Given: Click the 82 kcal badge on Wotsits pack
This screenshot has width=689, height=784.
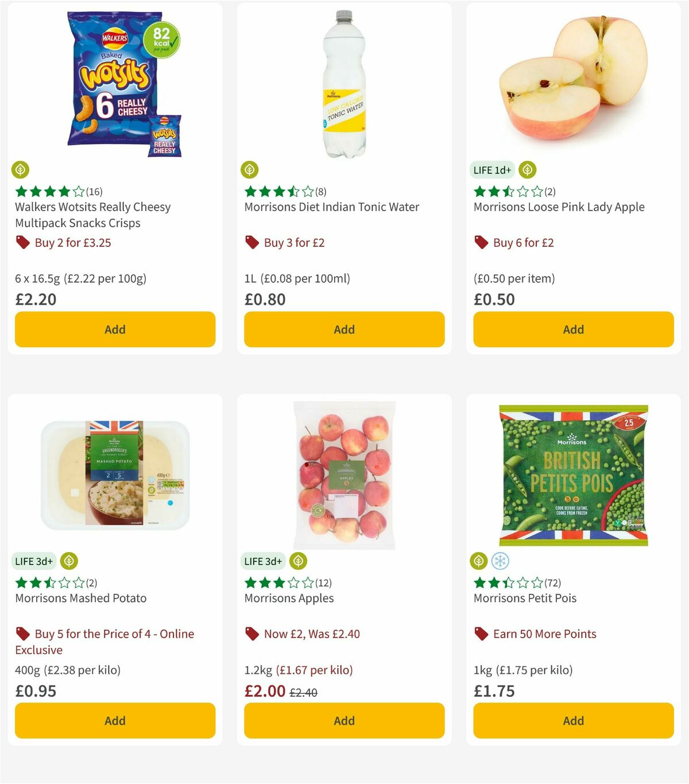Looking at the screenshot, I should click(x=163, y=41).
